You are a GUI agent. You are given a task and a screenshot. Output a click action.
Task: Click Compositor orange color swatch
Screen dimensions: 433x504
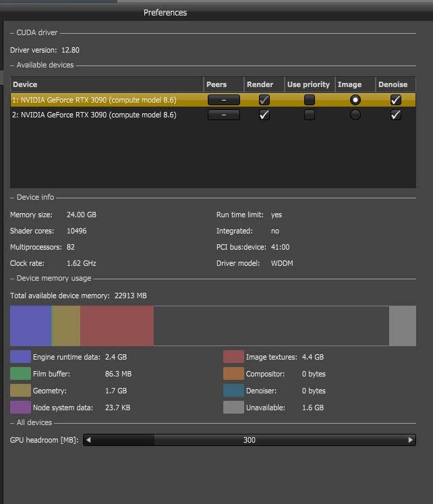[x=233, y=374]
